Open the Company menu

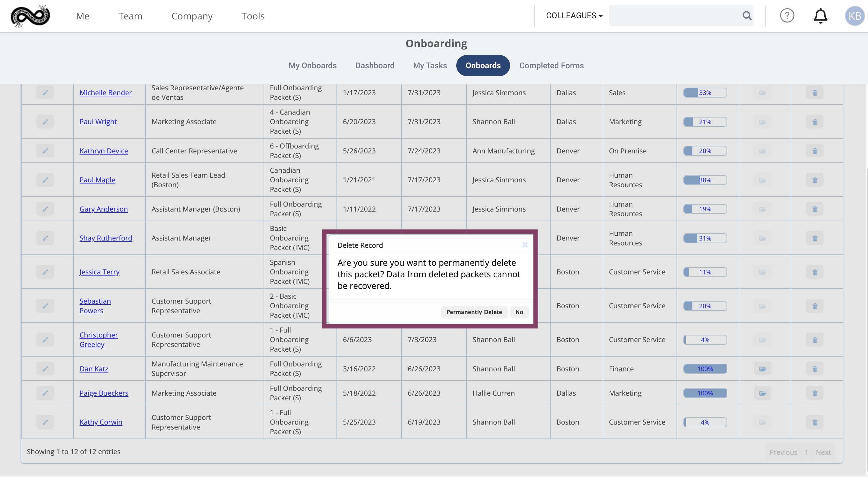coord(192,16)
